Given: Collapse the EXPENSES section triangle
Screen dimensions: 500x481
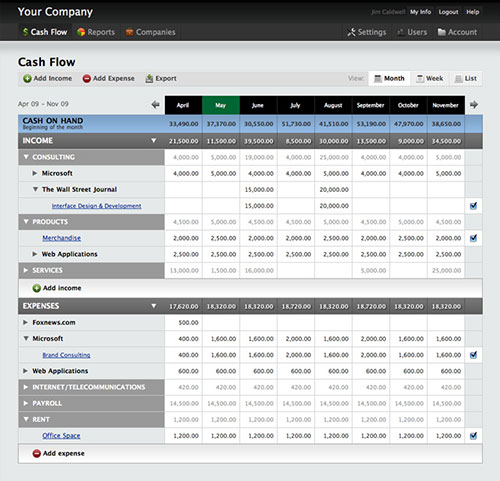Looking at the screenshot, I should coord(153,306).
